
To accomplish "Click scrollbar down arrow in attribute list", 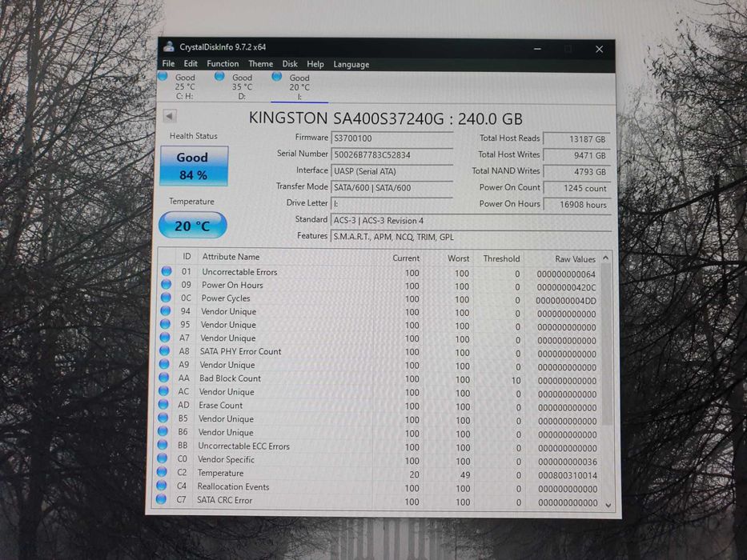I will (608, 506).
